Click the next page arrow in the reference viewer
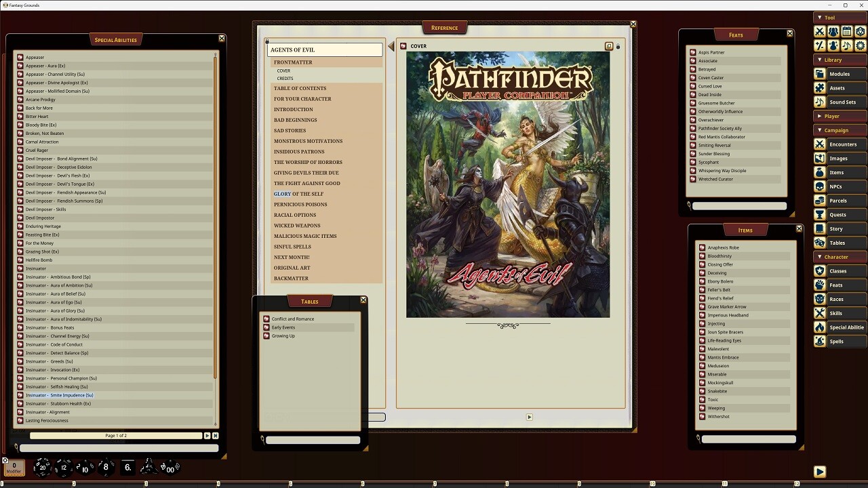868x488 pixels. [x=530, y=416]
